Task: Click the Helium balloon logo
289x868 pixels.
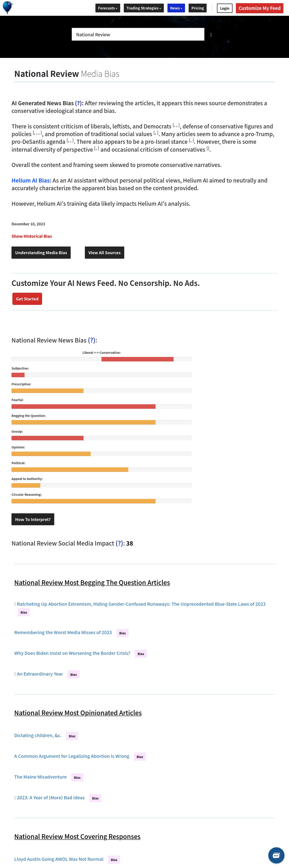Action: click(7, 7)
